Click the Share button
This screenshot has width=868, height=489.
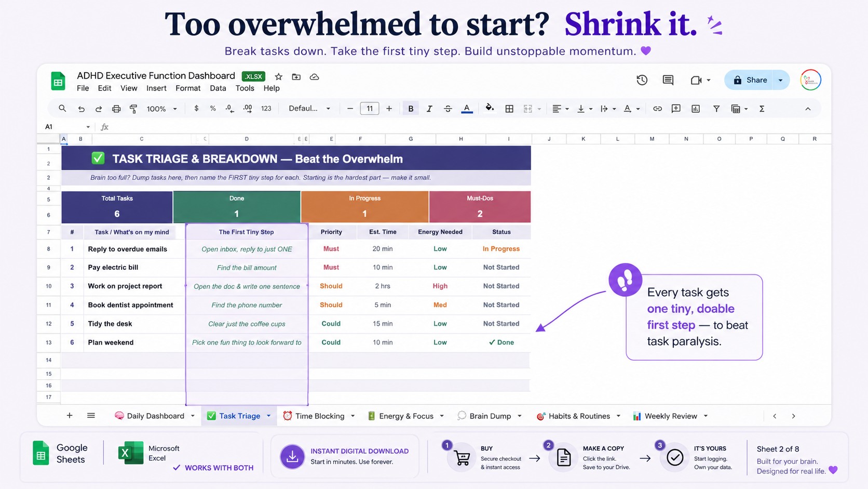click(x=749, y=80)
